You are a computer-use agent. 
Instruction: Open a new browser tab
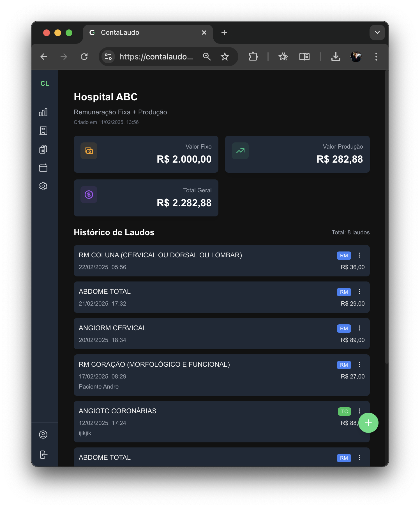click(224, 33)
